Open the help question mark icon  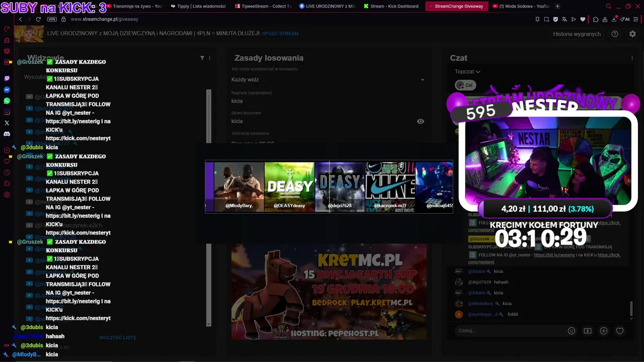click(615, 34)
